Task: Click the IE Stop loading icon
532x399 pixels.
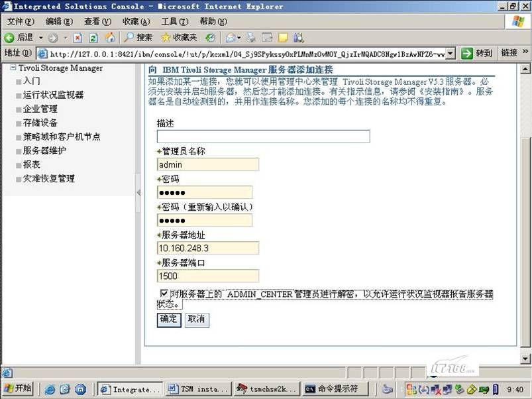Action: pyautogui.click(x=78, y=38)
